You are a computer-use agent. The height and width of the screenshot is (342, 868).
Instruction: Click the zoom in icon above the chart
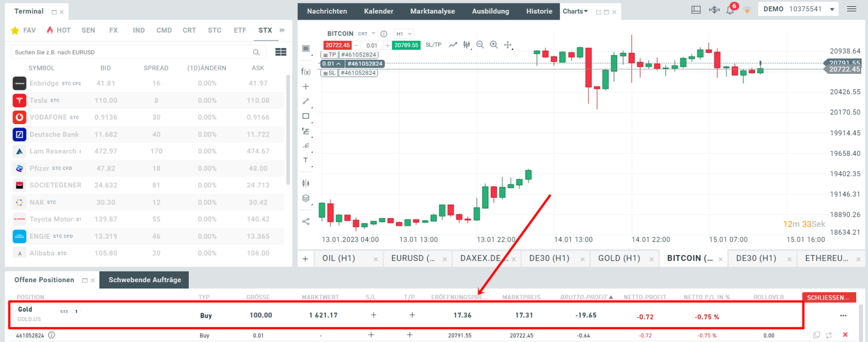tap(493, 45)
